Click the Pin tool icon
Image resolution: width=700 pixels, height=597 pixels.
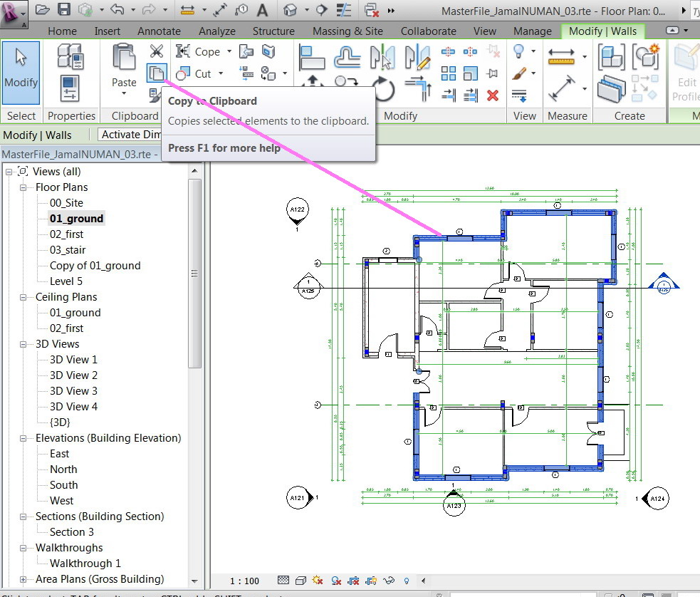pyautogui.click(x=492, y=73)
